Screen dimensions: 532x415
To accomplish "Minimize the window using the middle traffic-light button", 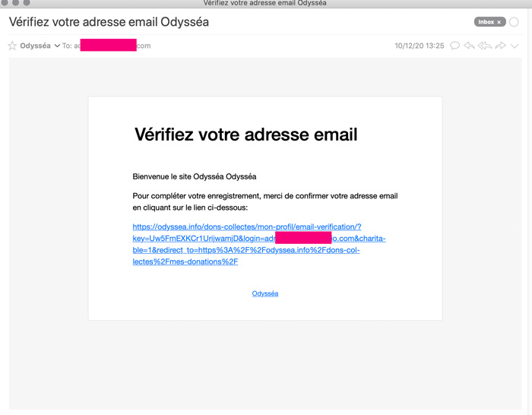I will pyautogui.click(x=16, y=2).
